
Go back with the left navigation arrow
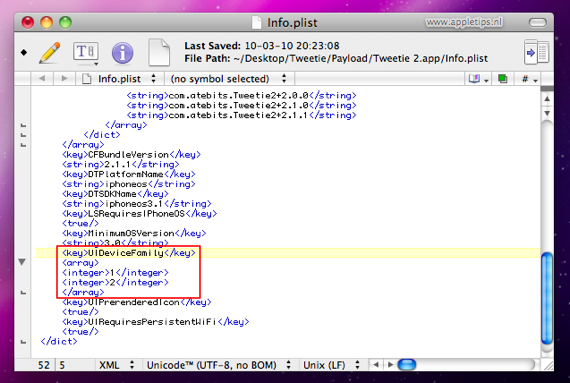pyautogui.click(x=42, y=78)
